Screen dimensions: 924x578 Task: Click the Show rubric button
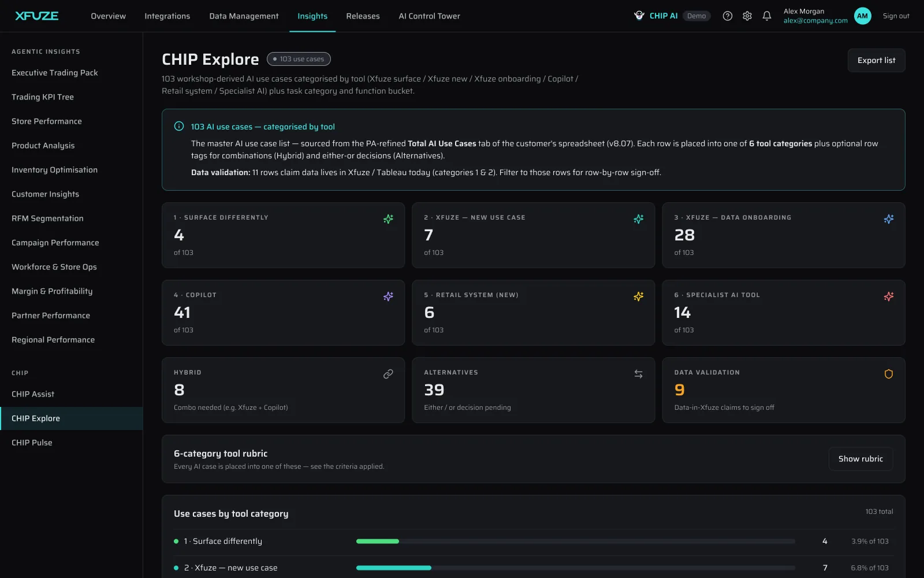860,459
